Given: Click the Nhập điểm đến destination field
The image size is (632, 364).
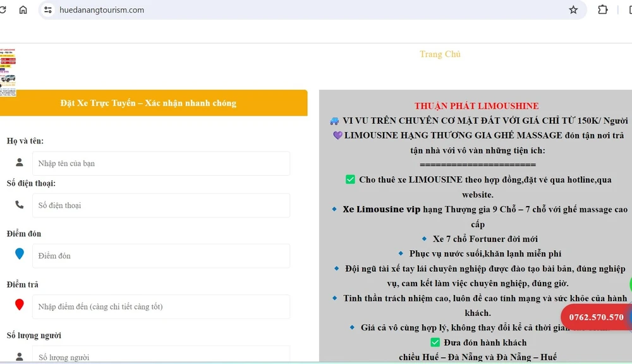Looking at the screenshot, I should [x=161, y=306].
